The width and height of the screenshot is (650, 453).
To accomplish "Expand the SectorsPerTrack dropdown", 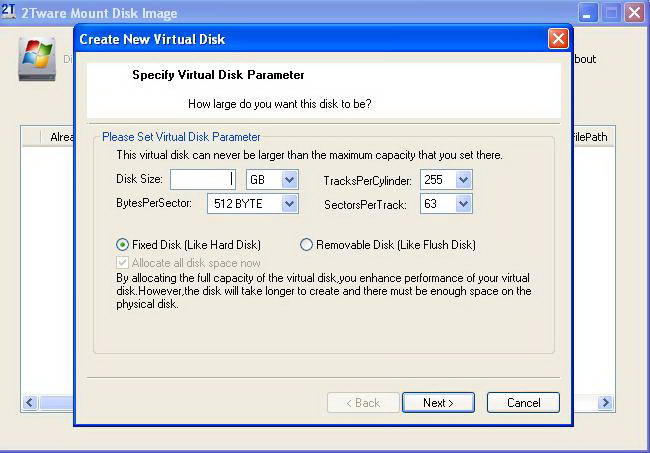I will [462, 203].
